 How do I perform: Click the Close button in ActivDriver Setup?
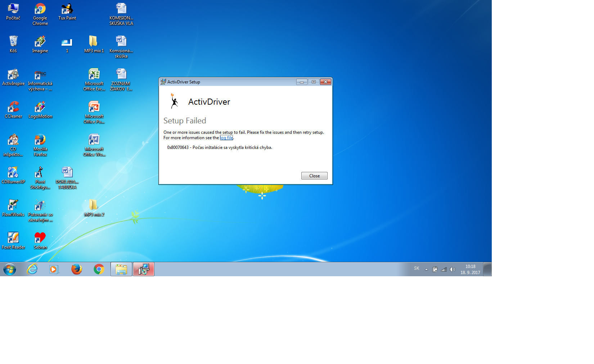[314, 176]
